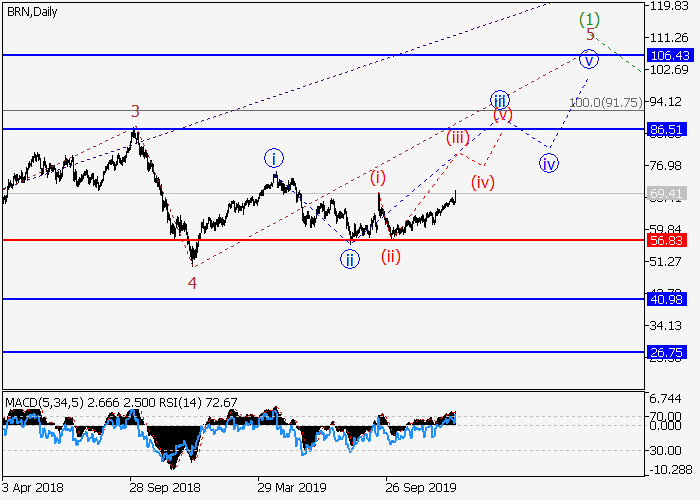Click the blue circled iii wave marker
This screenshot has width=700, height=500.
[x=500, y=100]
